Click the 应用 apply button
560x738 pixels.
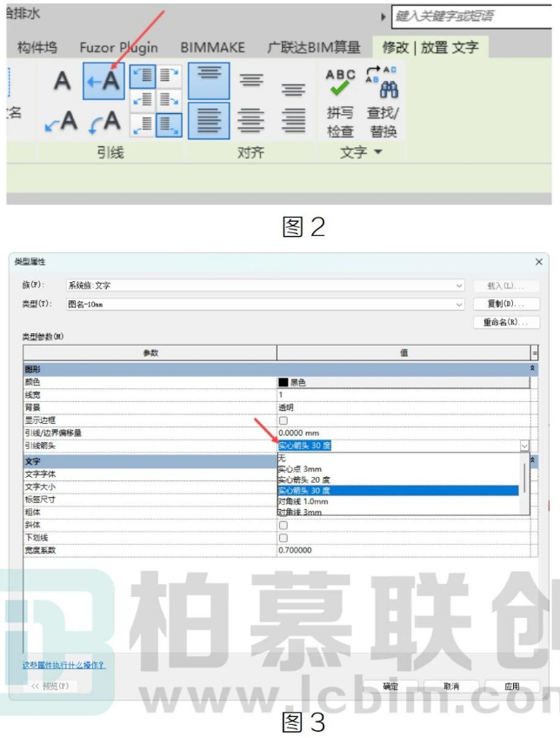(512, 687)
